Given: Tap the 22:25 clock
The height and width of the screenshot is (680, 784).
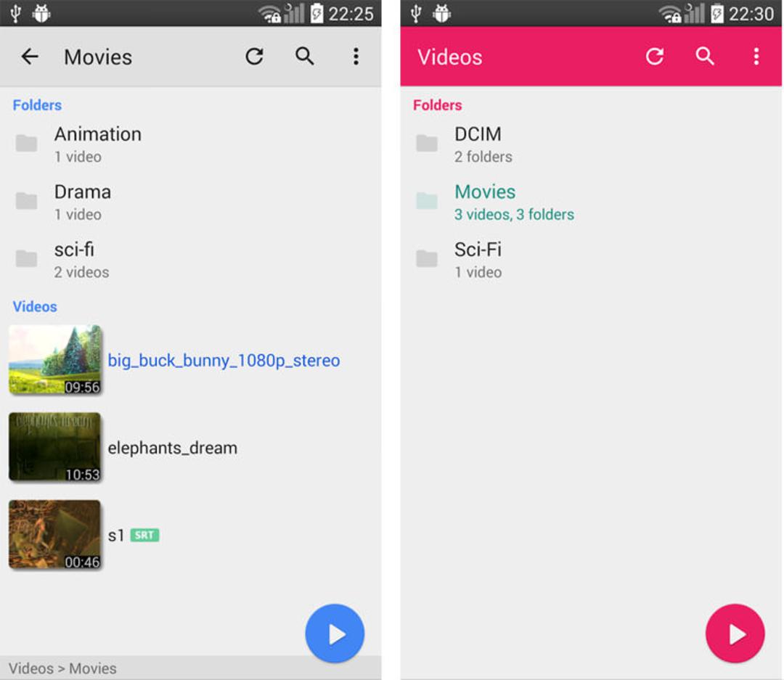Looking at the screenshot, I should pyautogui.click(x=351, y=14).
